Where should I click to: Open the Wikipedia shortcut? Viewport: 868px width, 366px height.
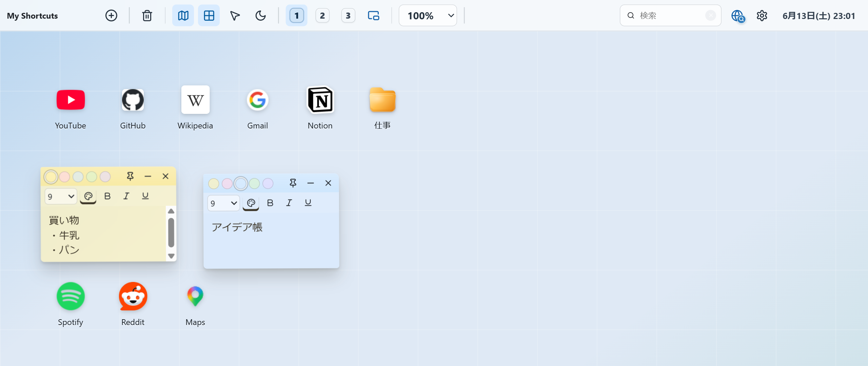(x=195, y=108)
